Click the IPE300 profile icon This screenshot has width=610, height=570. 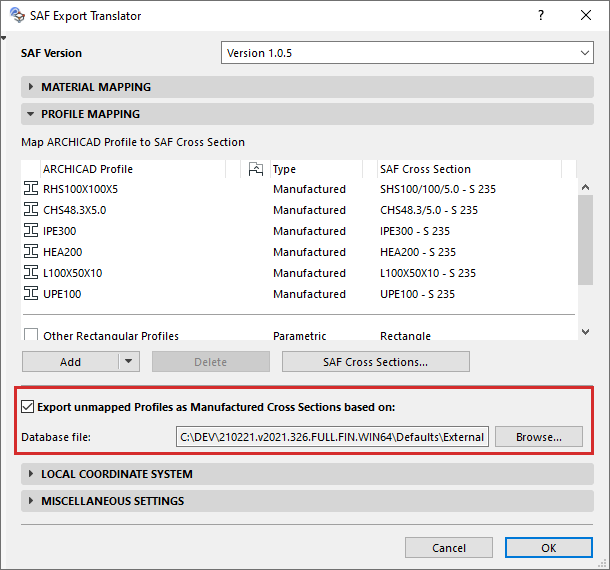click(31, 230)
